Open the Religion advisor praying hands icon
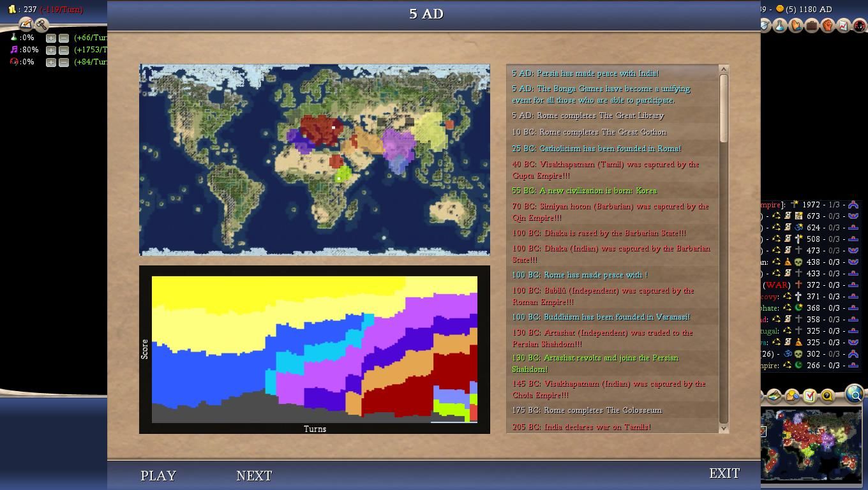The width and height of the screenshot is (868, 490). pyautogui.click(x=796, y=26)
